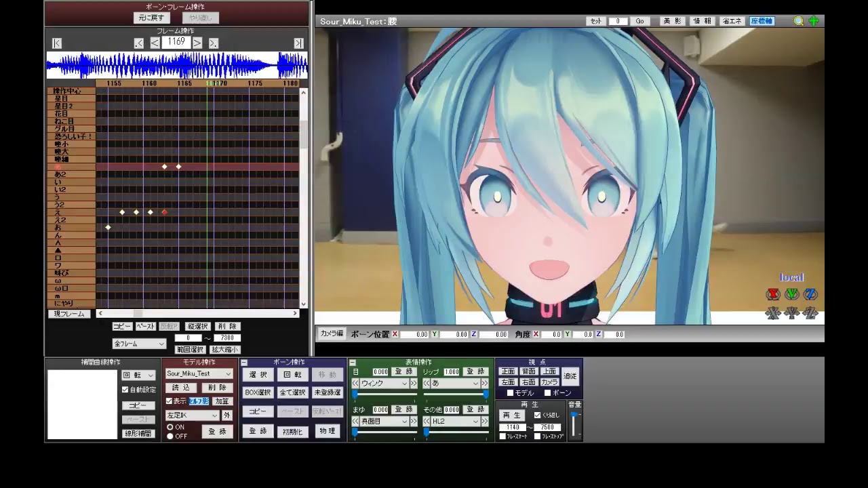Click the timeline horizontal scrollbar
The image size is (868, 488).
pos(197,313)
